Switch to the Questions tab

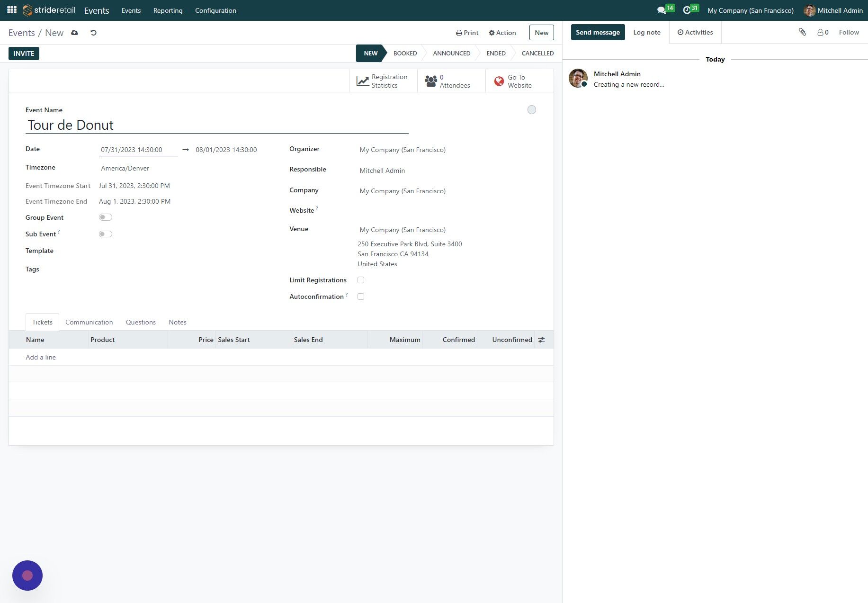coord(141,322)
